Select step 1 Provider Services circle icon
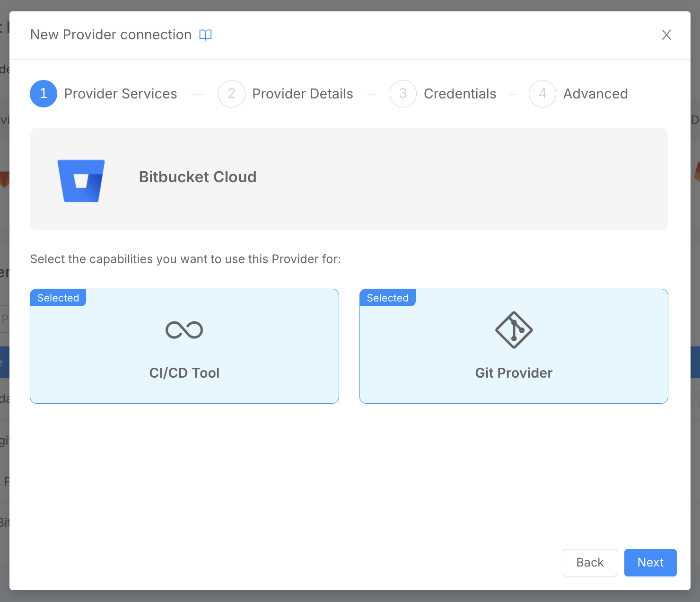This screenshot has height=602, width=700. 43,94
